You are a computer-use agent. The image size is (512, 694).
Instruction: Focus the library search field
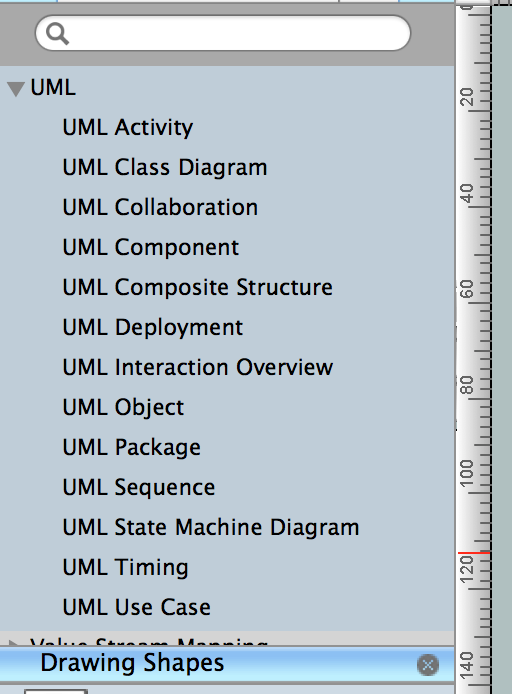pyautogui.click(x=223, y=33)
